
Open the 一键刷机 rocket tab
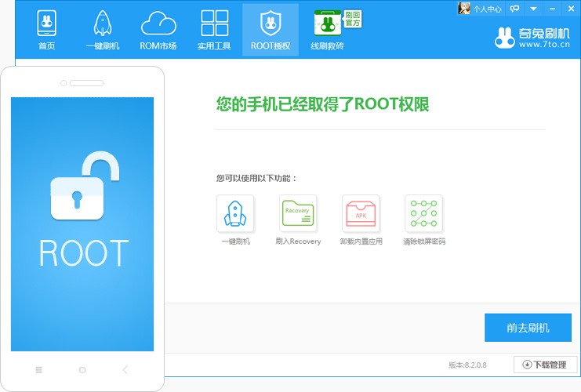tap(103, 30)
